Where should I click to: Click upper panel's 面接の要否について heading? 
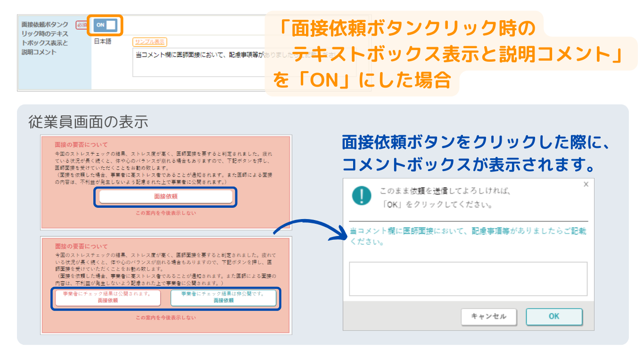(x=81, y=145)
